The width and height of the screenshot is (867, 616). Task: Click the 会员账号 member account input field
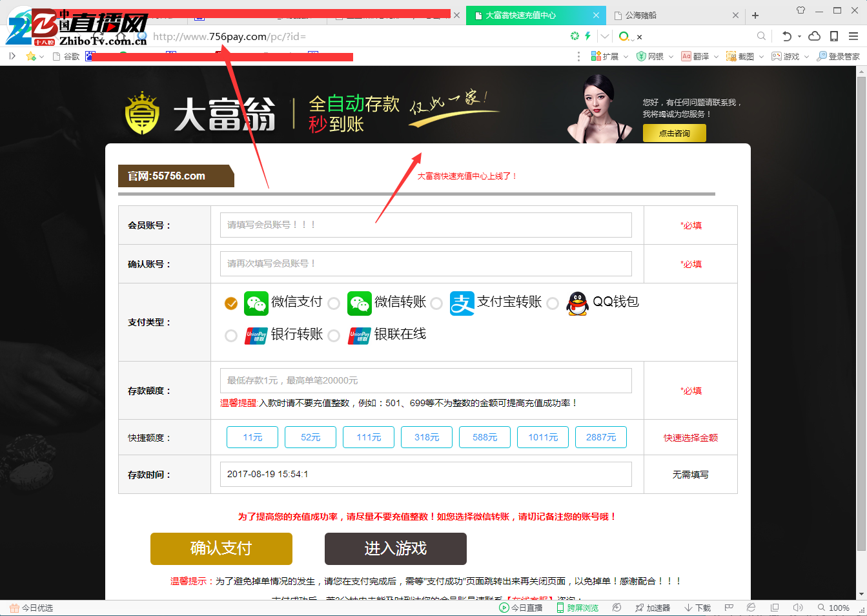(x=426, y=225)
